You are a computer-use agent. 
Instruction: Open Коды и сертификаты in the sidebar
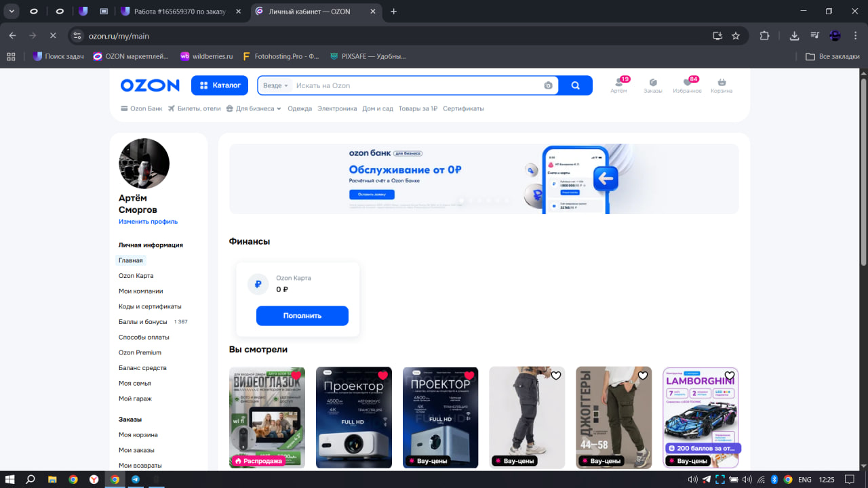pos(150,306)
